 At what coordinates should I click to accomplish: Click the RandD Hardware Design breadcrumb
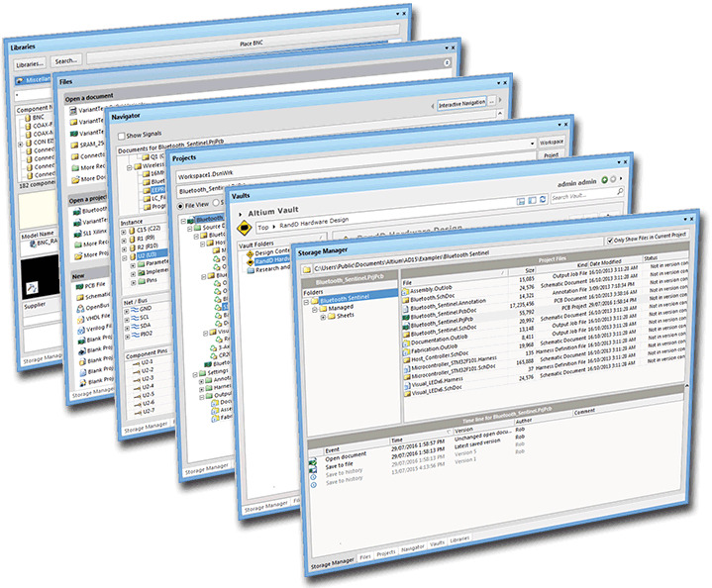[x=314, y=223]
